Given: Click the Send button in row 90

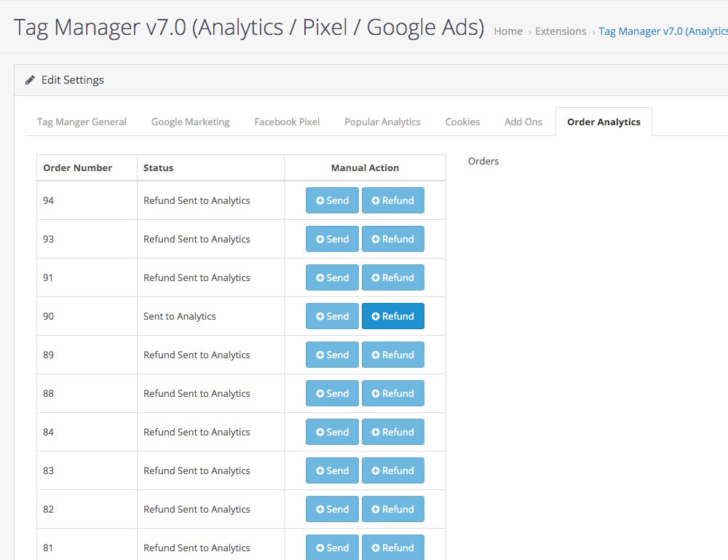Looking at the screenshot, I should 332,316.
